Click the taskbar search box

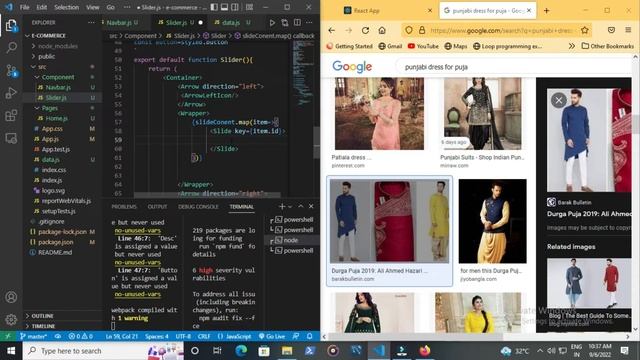[x=104, y=351]
